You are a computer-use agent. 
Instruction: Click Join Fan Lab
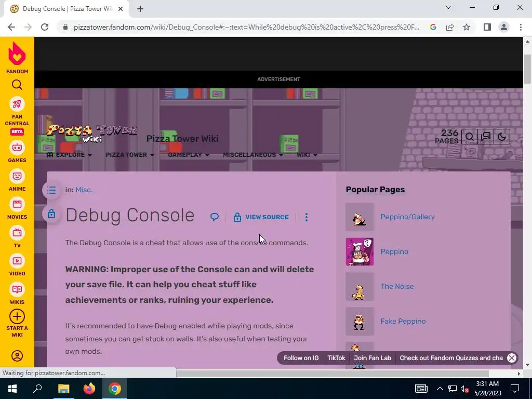click(x=373, y=358)
